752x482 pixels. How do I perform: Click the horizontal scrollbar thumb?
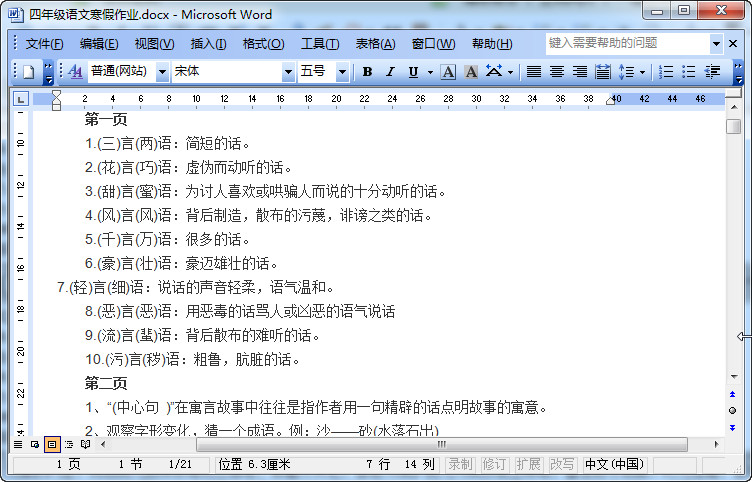(442, 445)
